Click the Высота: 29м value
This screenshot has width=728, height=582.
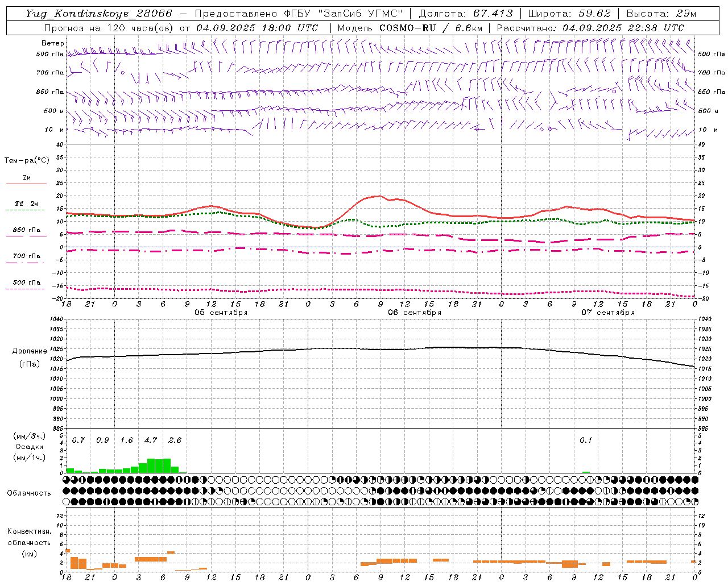click(x=661, y=14)
